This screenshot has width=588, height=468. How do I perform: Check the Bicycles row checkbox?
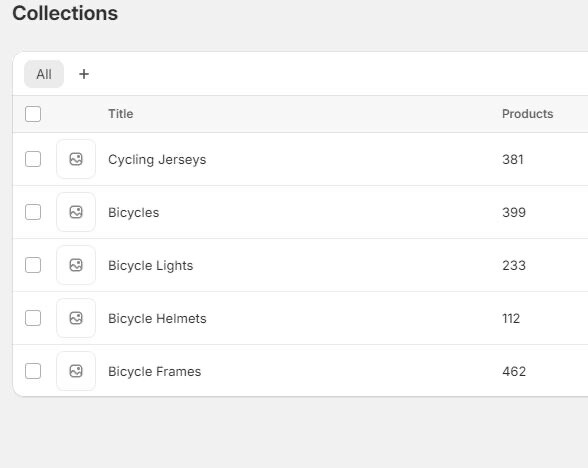click(x=33, y=212)
